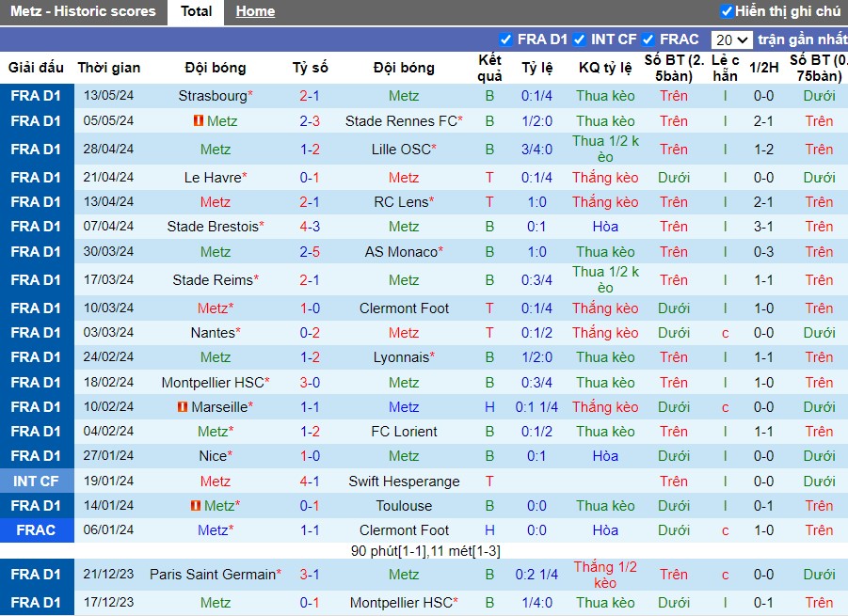Open Stade Brestois team link
Image resolution: width=848 pixels, height=616 pixels.
pos(213,227)
